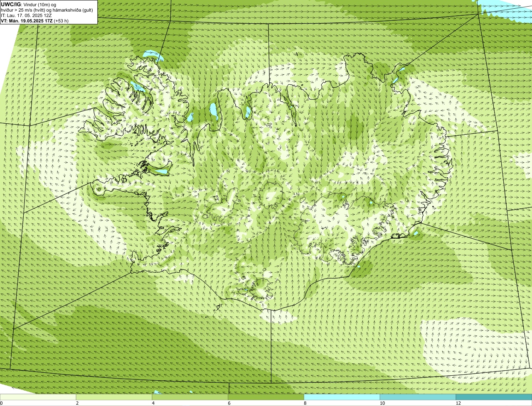Click the '6' label on the wind scale
532x406 pixels.
tap(229, 403)
